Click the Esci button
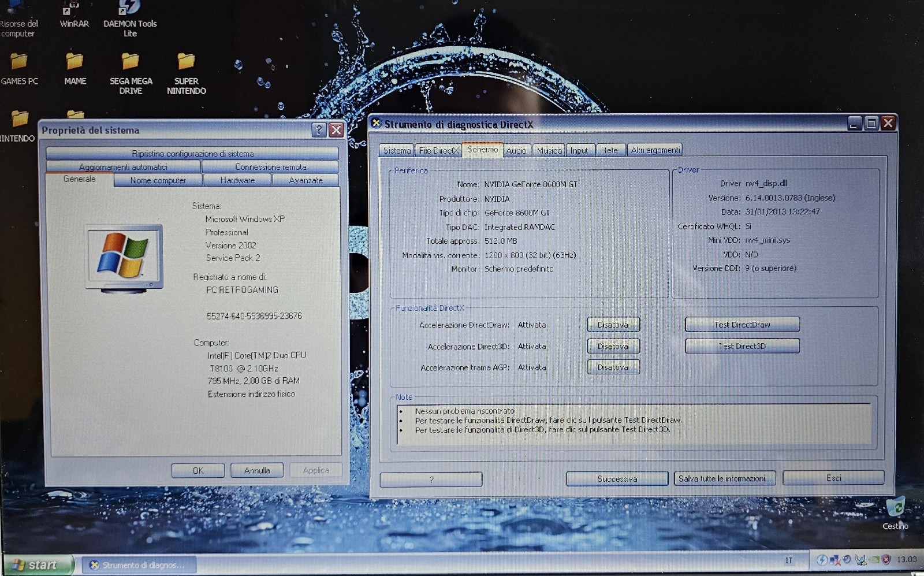This screenshot has height=576, width=924. (x=833, y=478)
